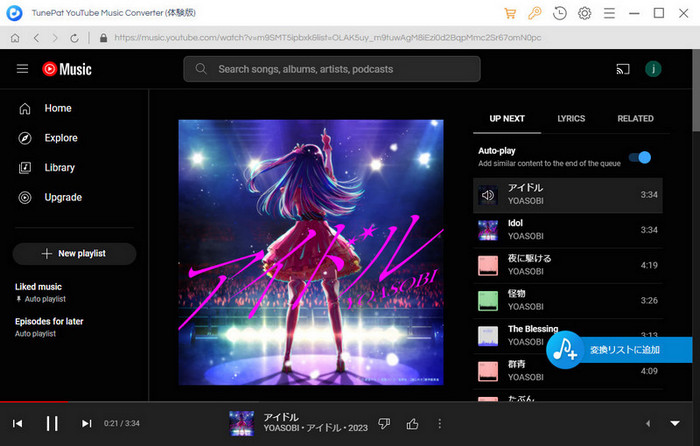This screenshot has height=446, width=700.
Task: Switch to the UP NEXT tab
Action: (507, 119)
